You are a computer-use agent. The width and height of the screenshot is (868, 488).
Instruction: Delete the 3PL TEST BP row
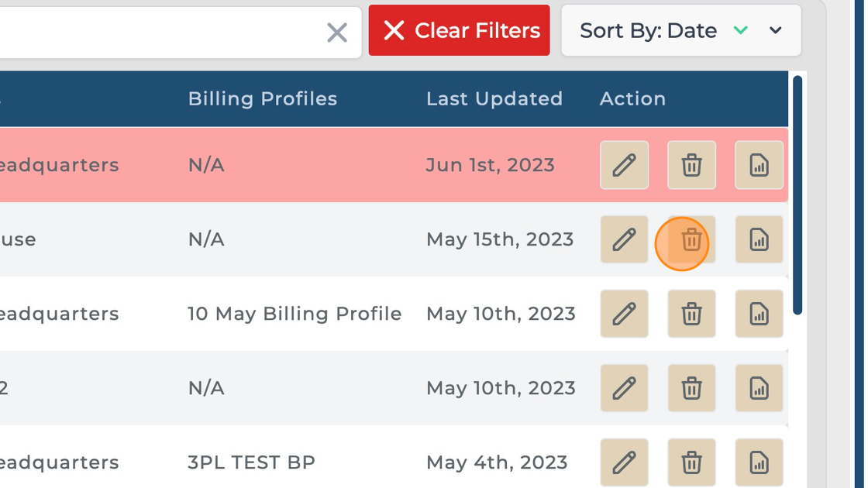pos(691,462)
